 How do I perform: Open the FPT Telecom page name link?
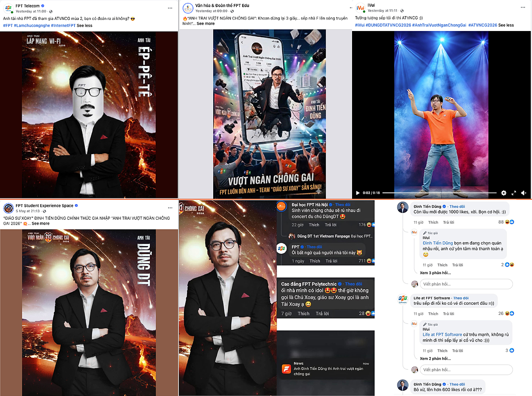pos(28,5)
